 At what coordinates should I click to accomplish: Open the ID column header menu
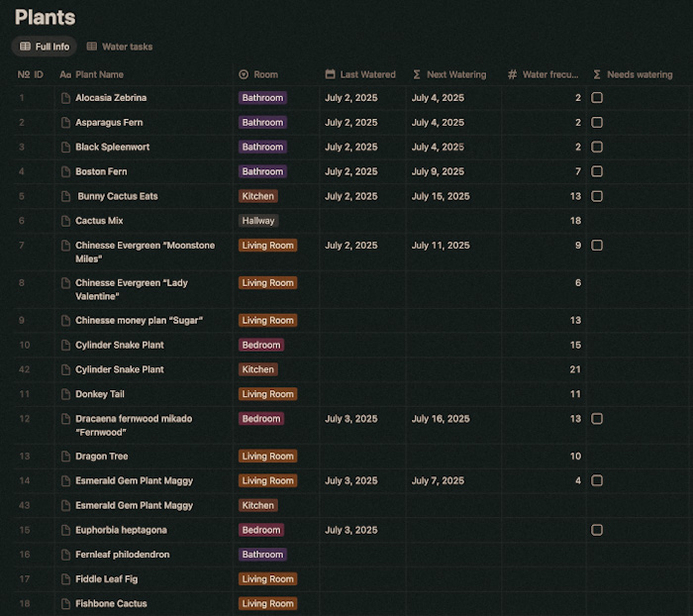point(31,74)
